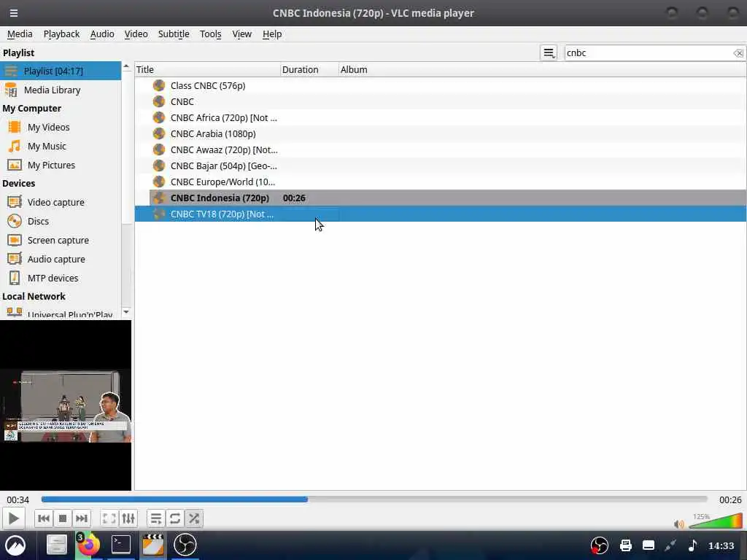The image size is (747, 560).
Task: Open My Music in sidebar
Action: [61, 146]
